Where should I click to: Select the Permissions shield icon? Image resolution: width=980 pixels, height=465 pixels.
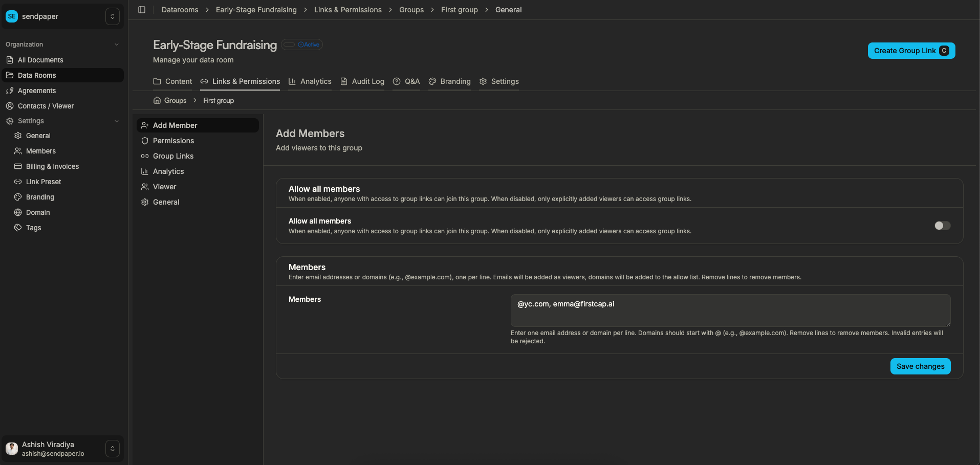pos(145,141)
